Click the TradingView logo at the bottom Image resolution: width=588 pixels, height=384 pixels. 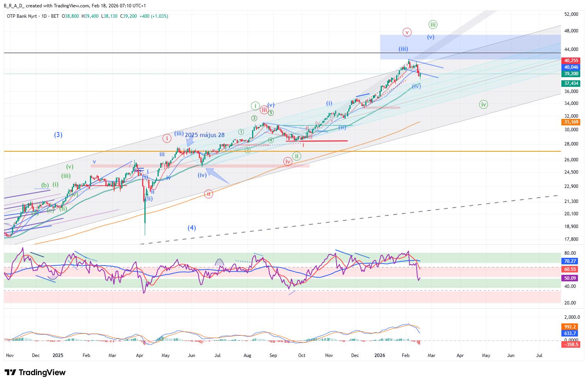(x=35, y=372)
